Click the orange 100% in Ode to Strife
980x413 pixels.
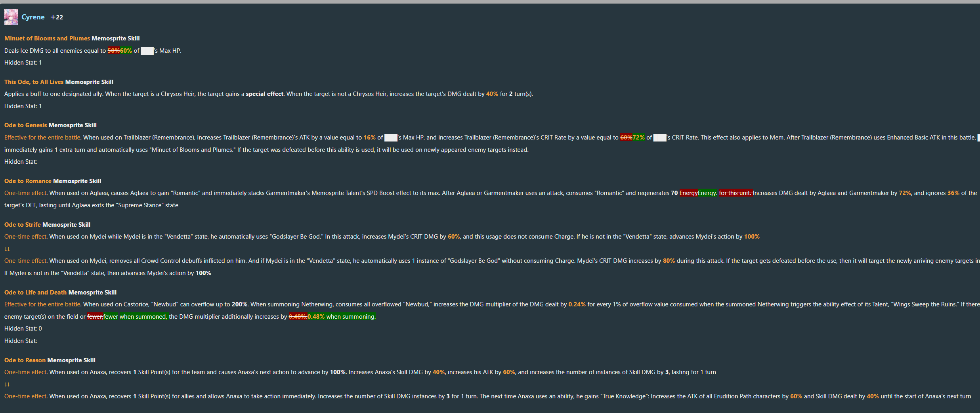(752, 237)
